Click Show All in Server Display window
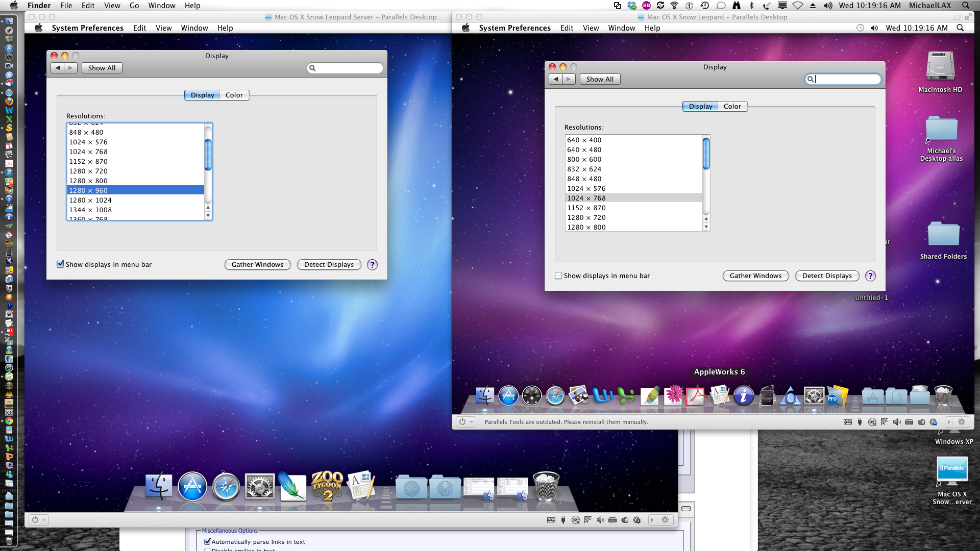This screenshot has width=980, height=551. (x=102, y=68)
